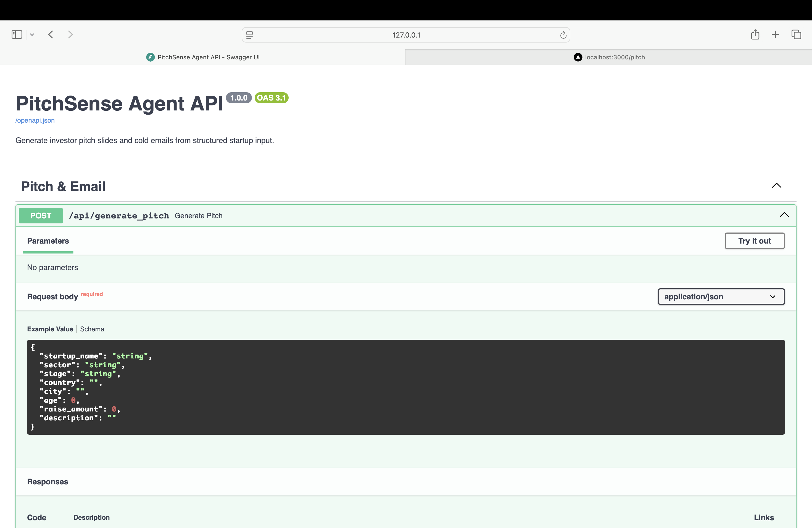Screen dimensions: 812x528
Task: Show tab overview icon
Action: click(796, 35)
